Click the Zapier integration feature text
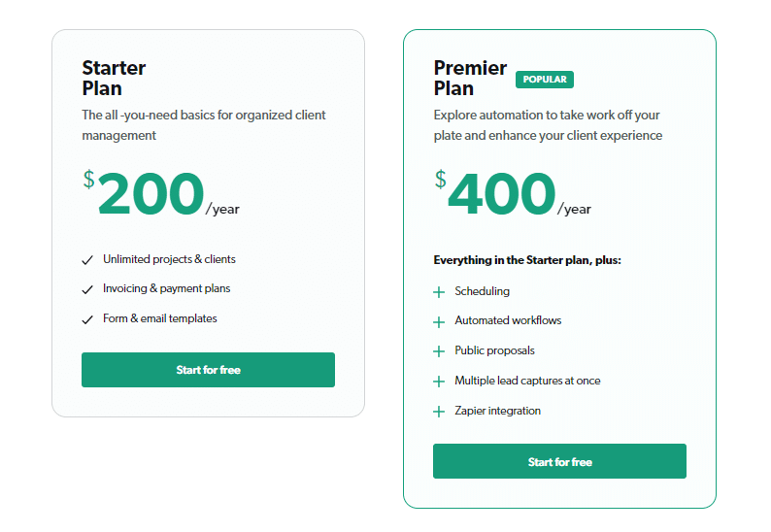Image resolution: width=771 pixels, height=532 pixels. [497, 411]
